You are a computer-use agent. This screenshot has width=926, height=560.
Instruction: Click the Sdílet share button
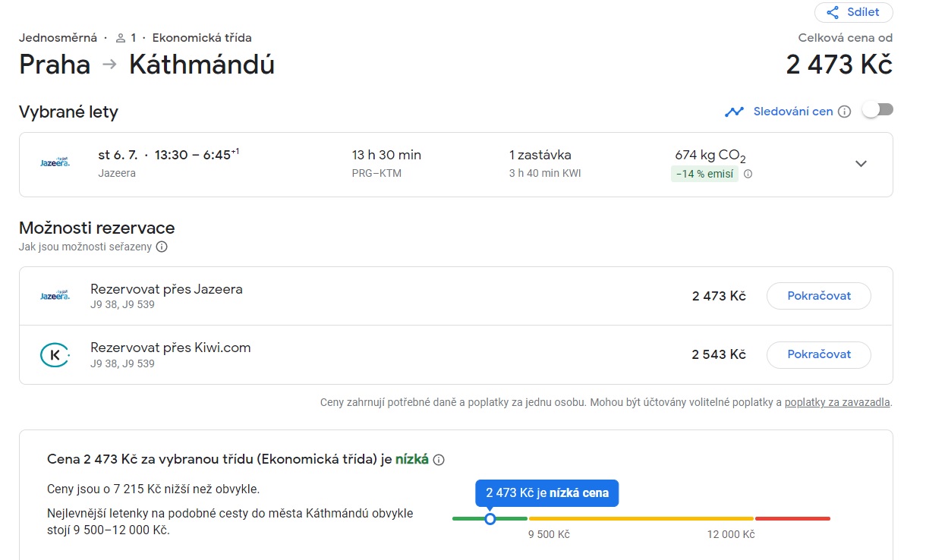pos(854,12)
